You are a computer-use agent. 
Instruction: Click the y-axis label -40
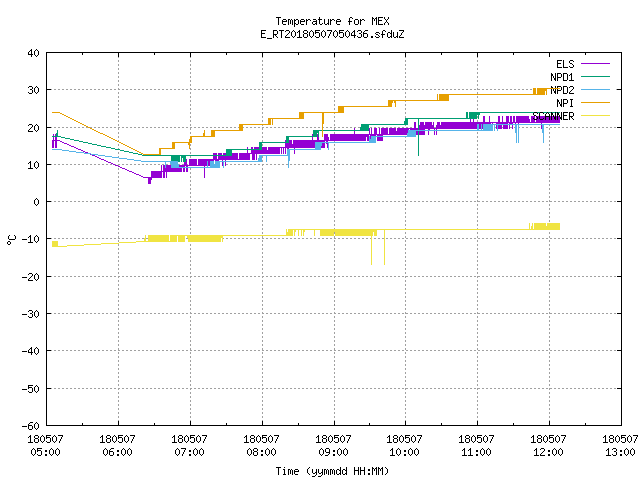pyautogui.click(x=31, y=351)
